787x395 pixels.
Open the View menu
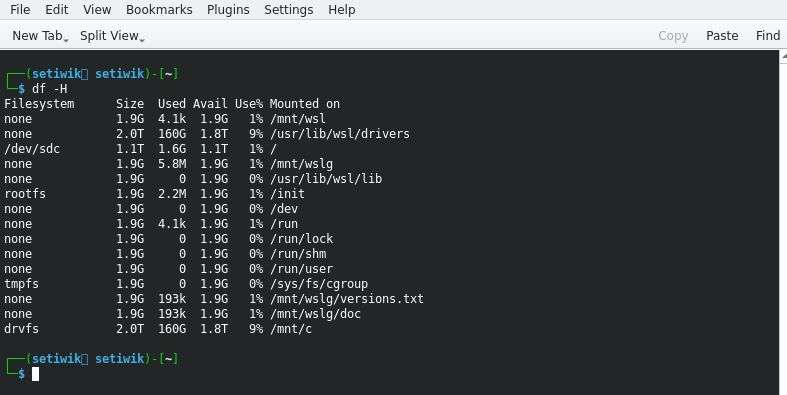coord(97,10)
